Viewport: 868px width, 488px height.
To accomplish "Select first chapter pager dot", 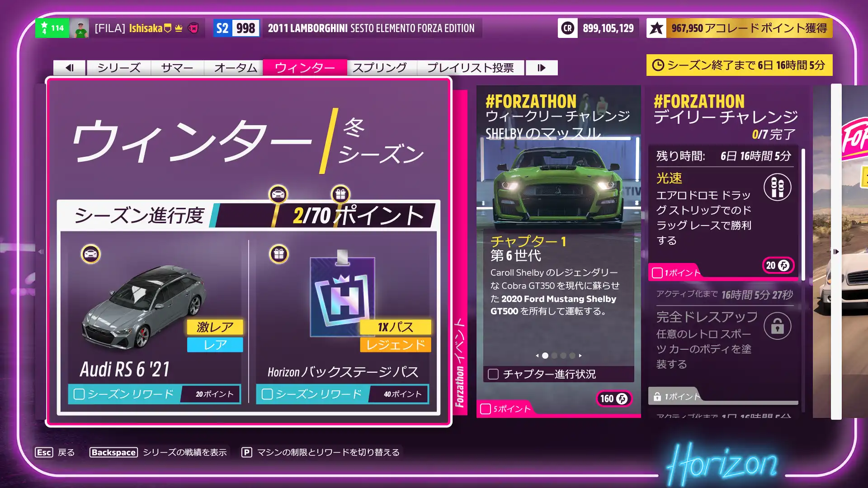I will click(545, 356).
